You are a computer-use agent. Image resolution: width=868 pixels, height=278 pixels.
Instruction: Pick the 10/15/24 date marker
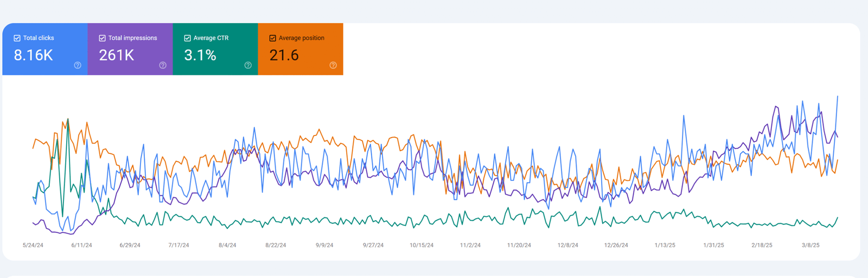click(x=422, y=245)
